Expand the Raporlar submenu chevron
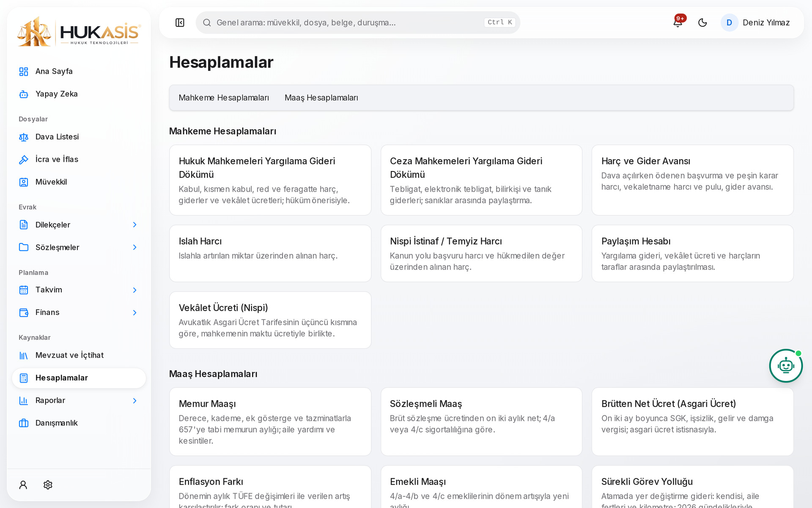Image resolution: width=812 pixels, height=508 pixels. coord(134,400)
